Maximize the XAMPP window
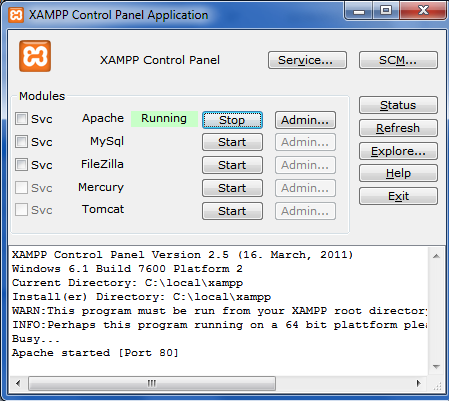This screenshot has height=401, width=449. click(386, 11)
